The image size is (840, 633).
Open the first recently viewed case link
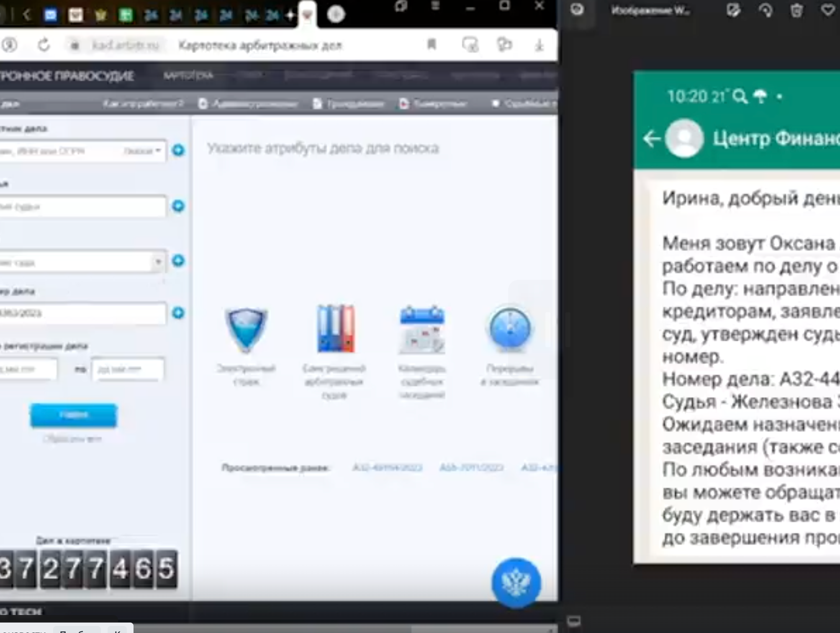(387, 467)
